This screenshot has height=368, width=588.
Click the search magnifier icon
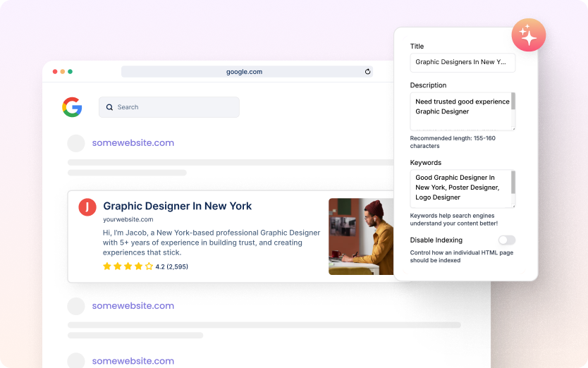109,107
